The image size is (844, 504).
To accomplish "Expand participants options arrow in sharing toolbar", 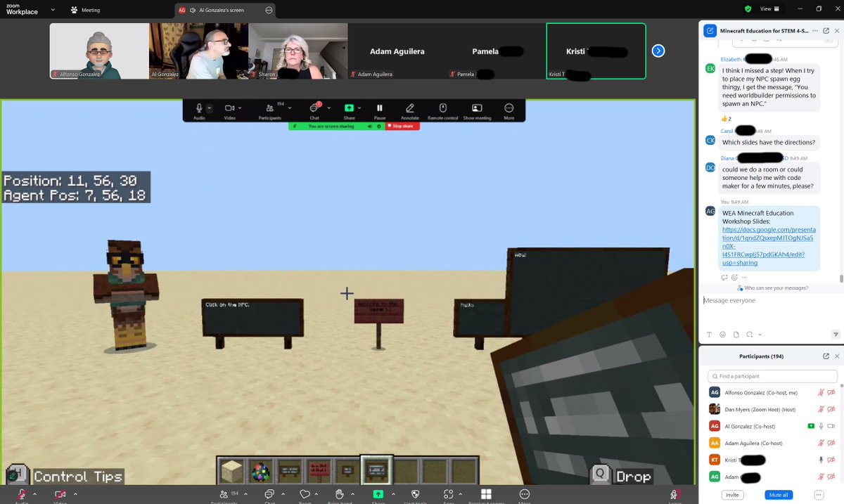I will coord(290,108).
